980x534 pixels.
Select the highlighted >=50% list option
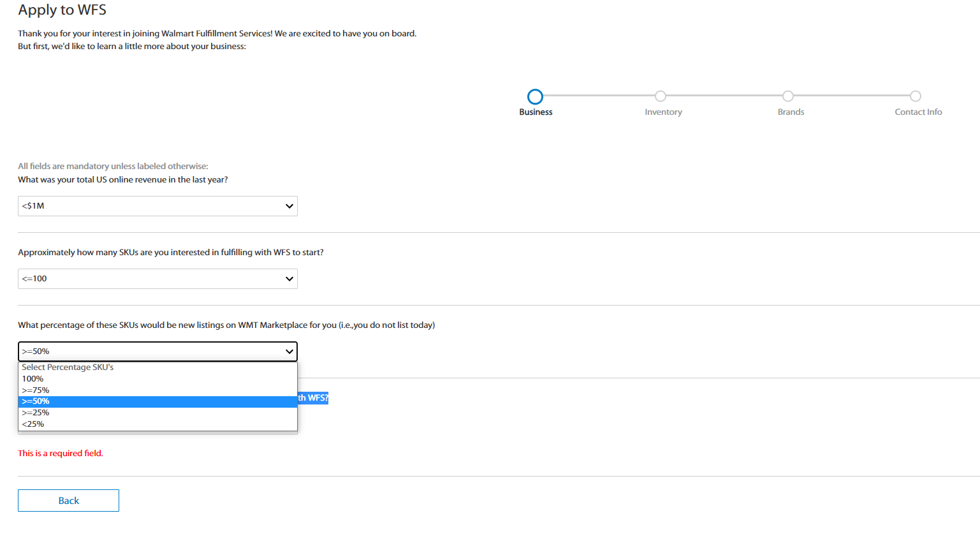157,401
